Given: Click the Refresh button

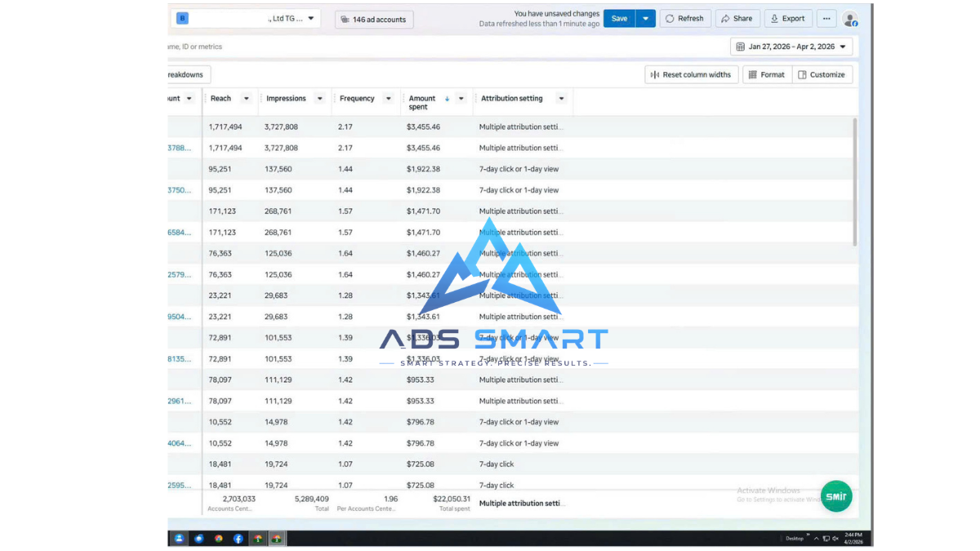Looking at the screenshot, I should 684,19.
